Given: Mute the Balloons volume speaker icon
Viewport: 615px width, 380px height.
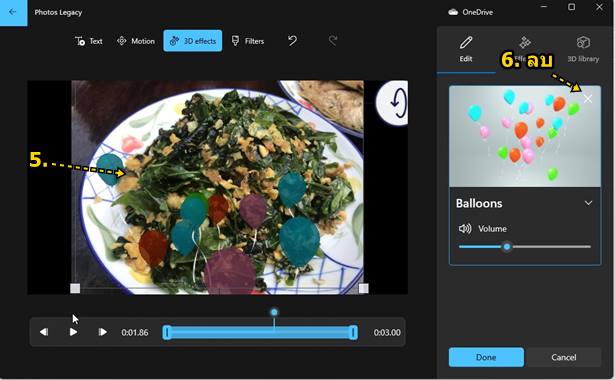Looking at the screenshot, I should pyautogui.click(x=465, y=229).
